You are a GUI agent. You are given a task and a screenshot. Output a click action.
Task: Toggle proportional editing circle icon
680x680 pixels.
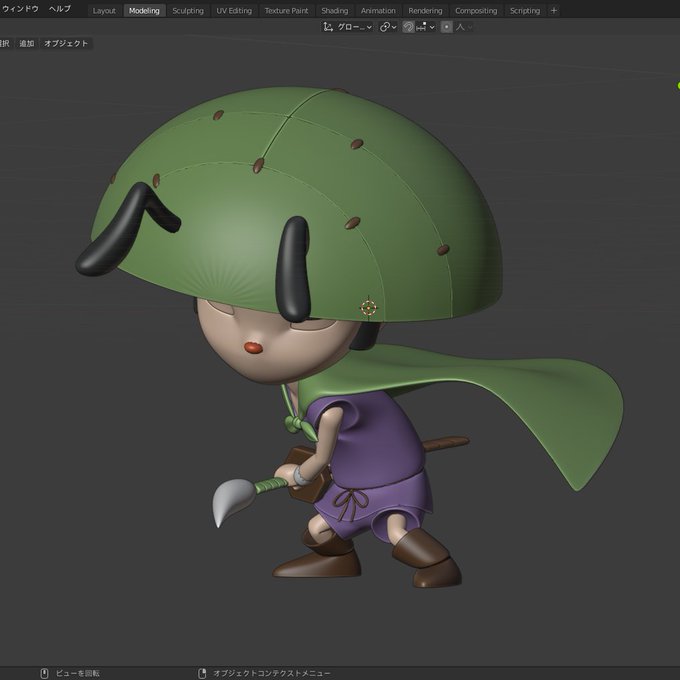click(x=446, y=27)
